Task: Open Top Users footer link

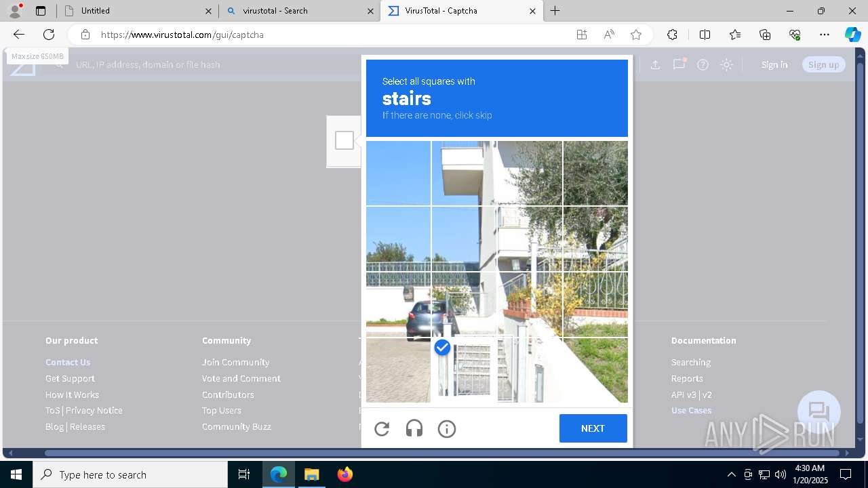Action: click(x=222, y=410)
